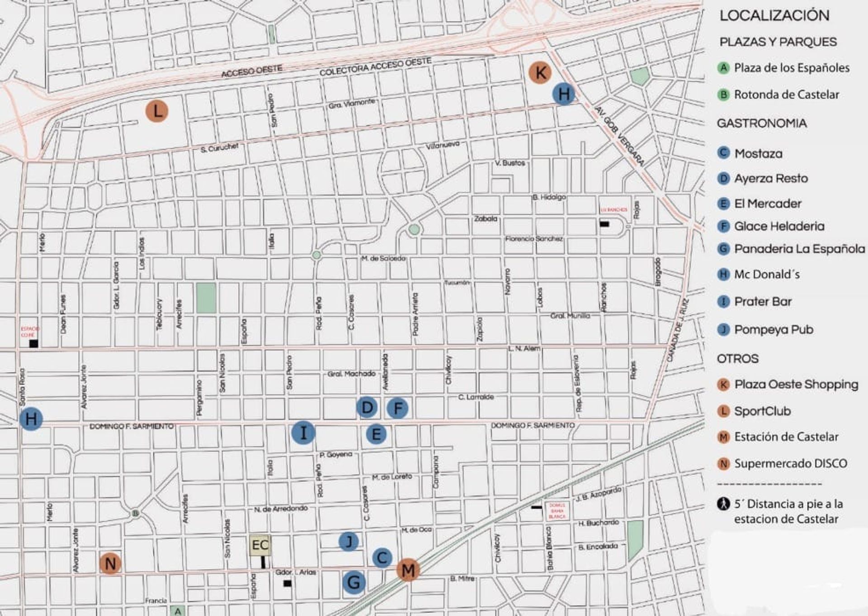Click the 'COLECTORA ACCESO OESTE' label

coord(375,66)
